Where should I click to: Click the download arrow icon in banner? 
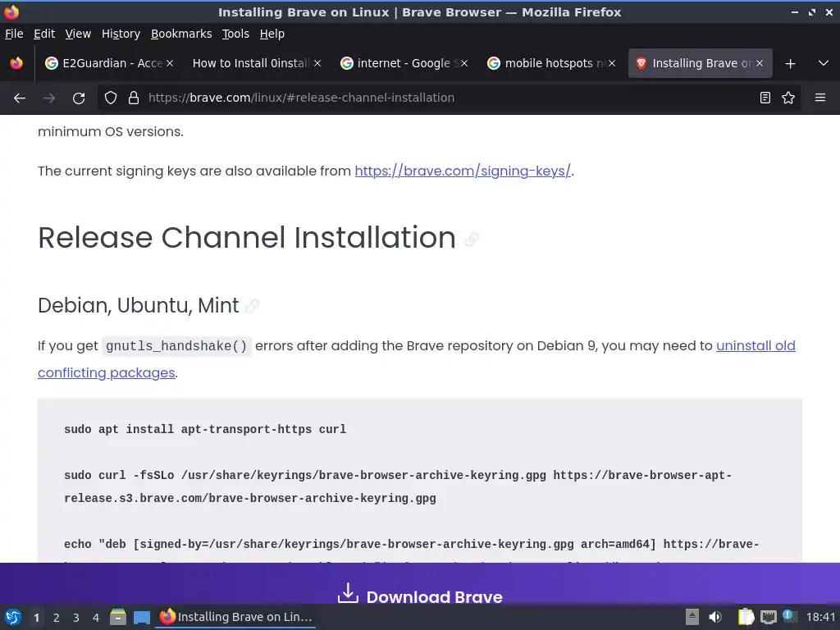click(x=348, y=593)
